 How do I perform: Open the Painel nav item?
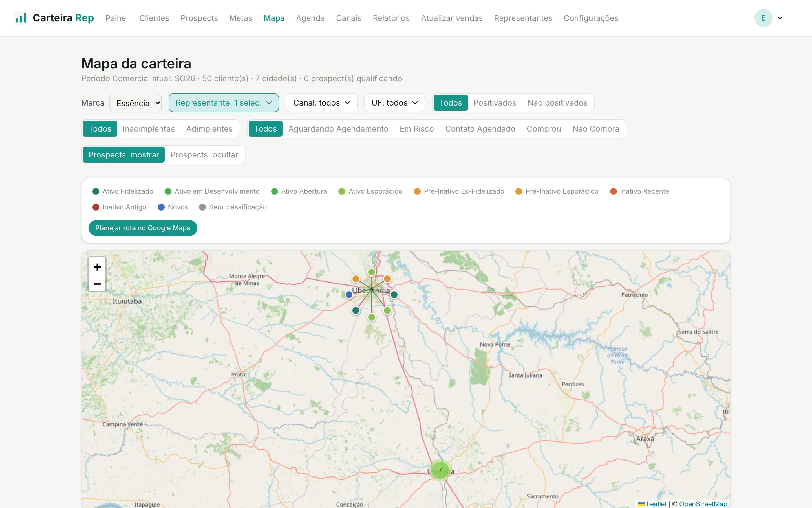coord(116,18)
